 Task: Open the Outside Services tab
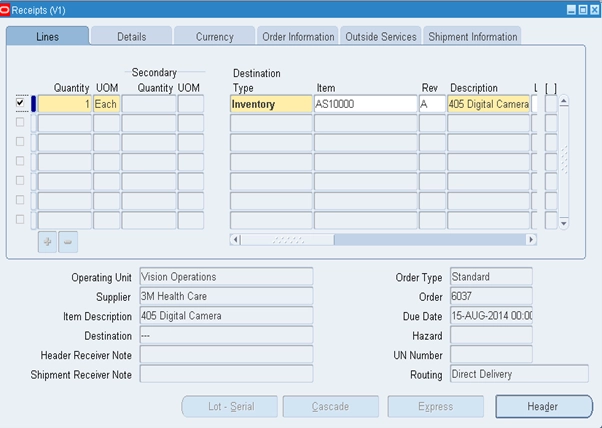click(x=381, y=36)
